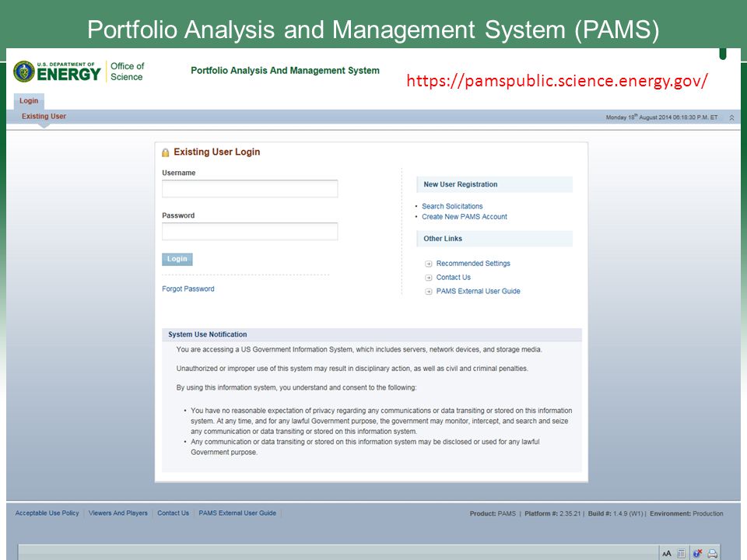Open Acceptable Use Policy footer link
Screen dimensions: 747x560
point(47,513)
